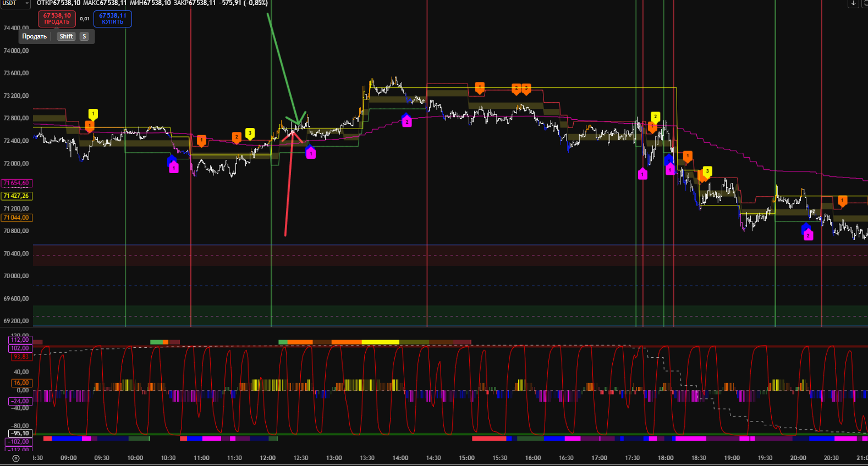Click the 0,01 spread value

(x=85, y=19)
